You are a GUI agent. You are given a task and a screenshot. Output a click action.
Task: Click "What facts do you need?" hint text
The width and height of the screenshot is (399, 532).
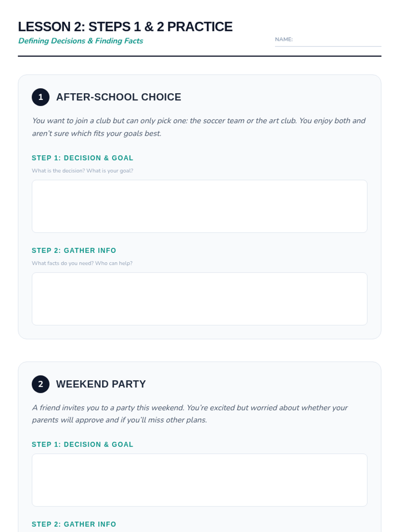[82, 263]
